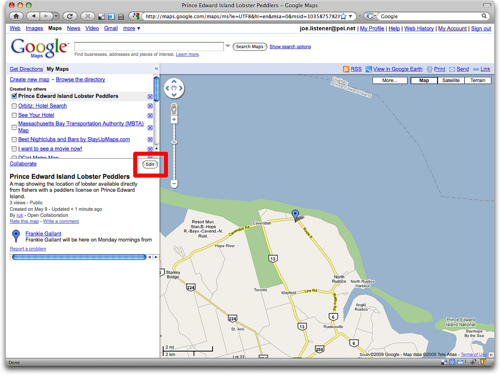Uncheck Prince Edward Island Lobster Peddlers checkbox
This screenshot has height=375, width=500.
click(14, 96)
